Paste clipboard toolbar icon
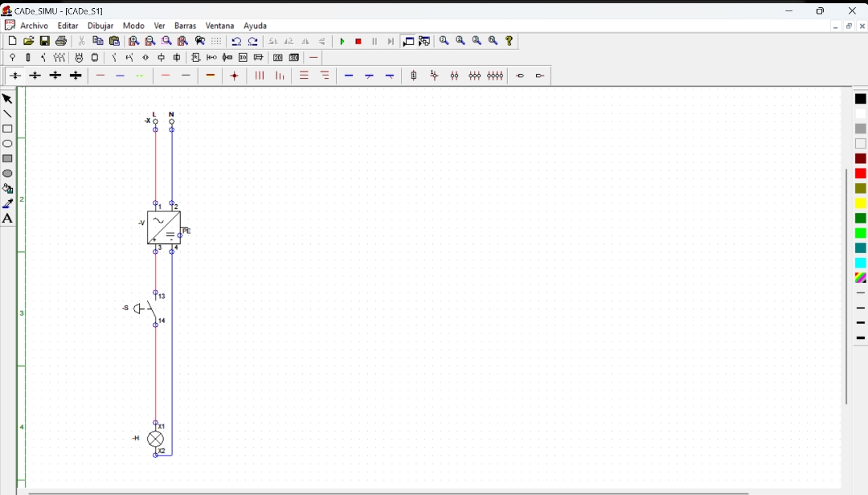Viewport: 868px width, 495px height. point(115,41)
